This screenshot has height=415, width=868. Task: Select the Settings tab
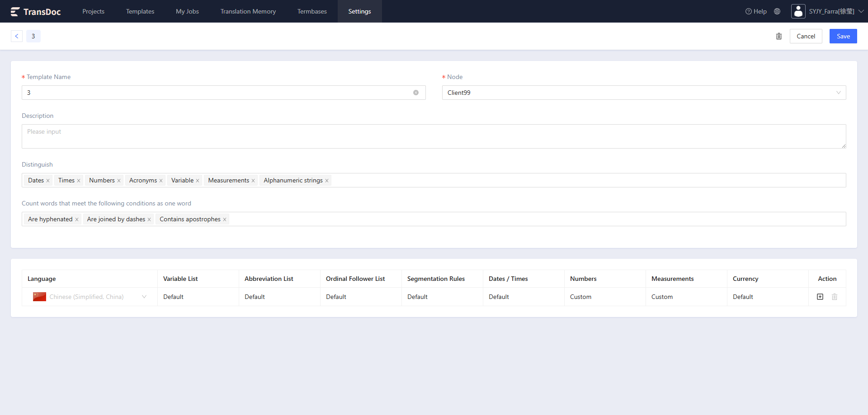(360, 11)
